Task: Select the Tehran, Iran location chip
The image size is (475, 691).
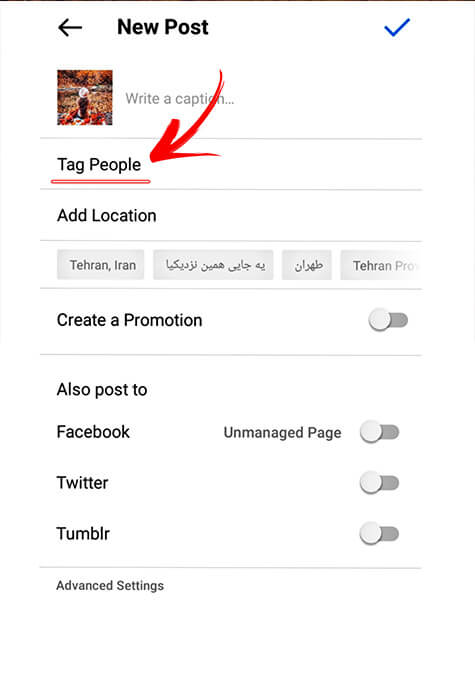Action: click(x=100, y=265)
